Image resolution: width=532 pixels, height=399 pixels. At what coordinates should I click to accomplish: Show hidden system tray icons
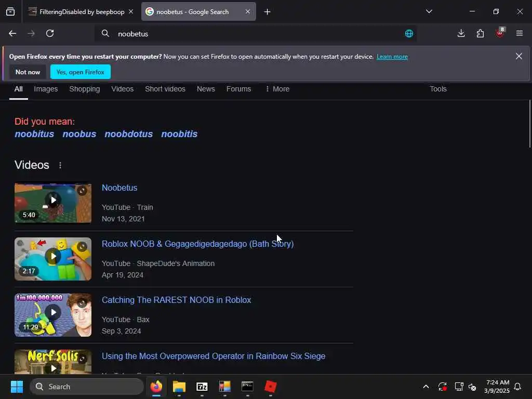point(426,387)
